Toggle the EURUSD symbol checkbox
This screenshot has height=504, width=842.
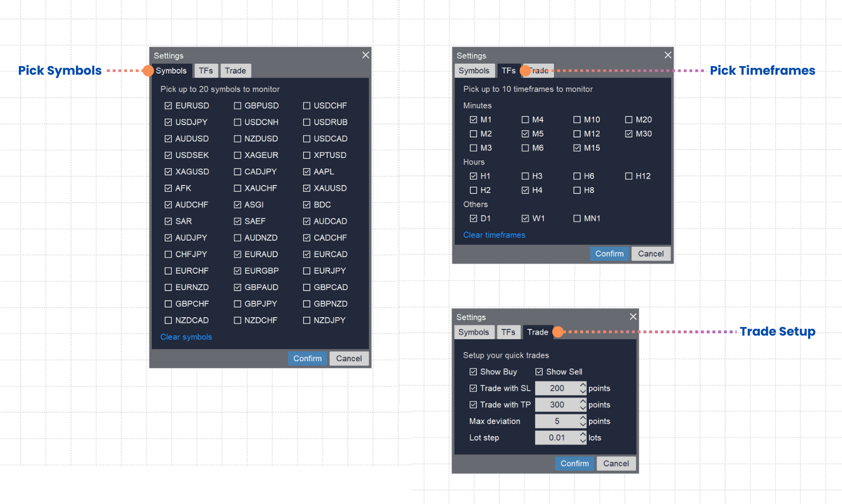pyautogui.click(x=168, y=106)
